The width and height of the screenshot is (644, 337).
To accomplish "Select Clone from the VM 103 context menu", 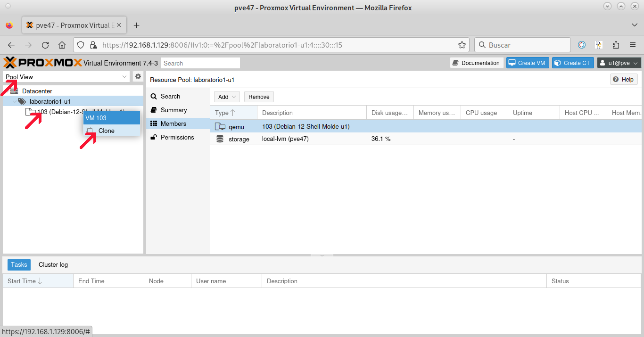I will tap(112, 131).
